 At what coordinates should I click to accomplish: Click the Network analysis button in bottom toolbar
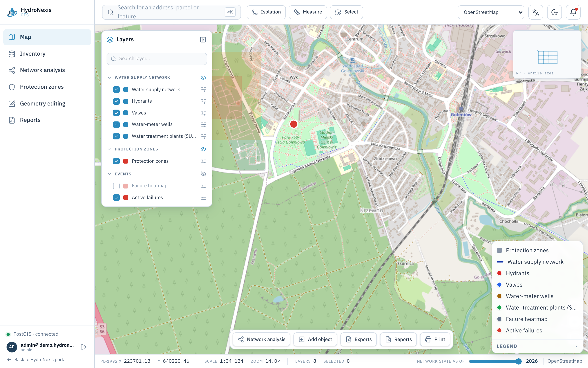(x=262, y=339)
